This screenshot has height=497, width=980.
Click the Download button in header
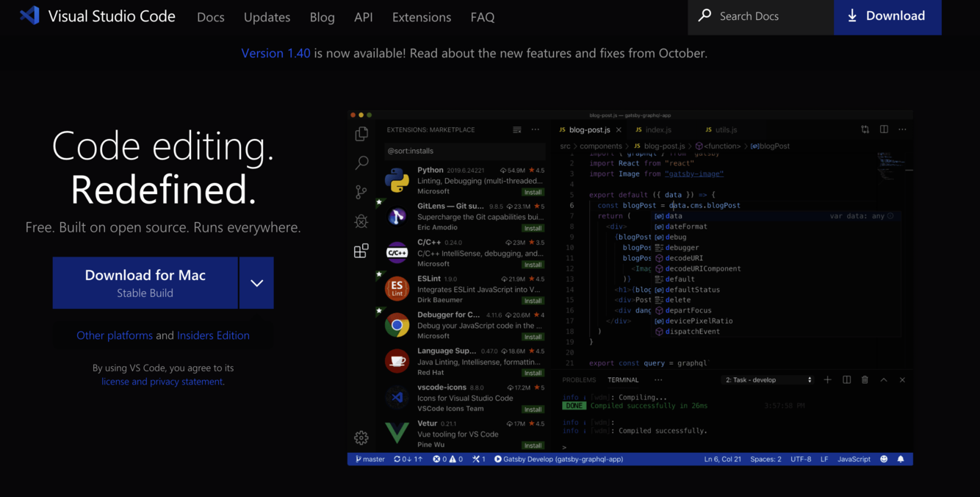(887, 17)
